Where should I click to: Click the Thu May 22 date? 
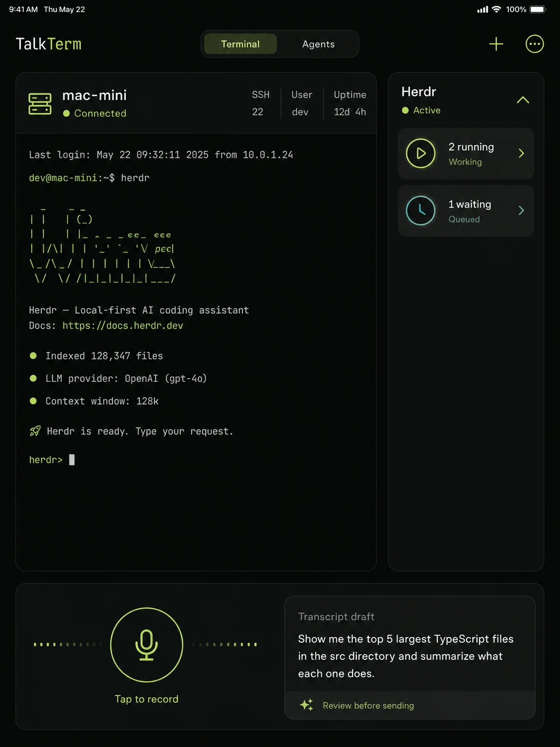point(64,9)
